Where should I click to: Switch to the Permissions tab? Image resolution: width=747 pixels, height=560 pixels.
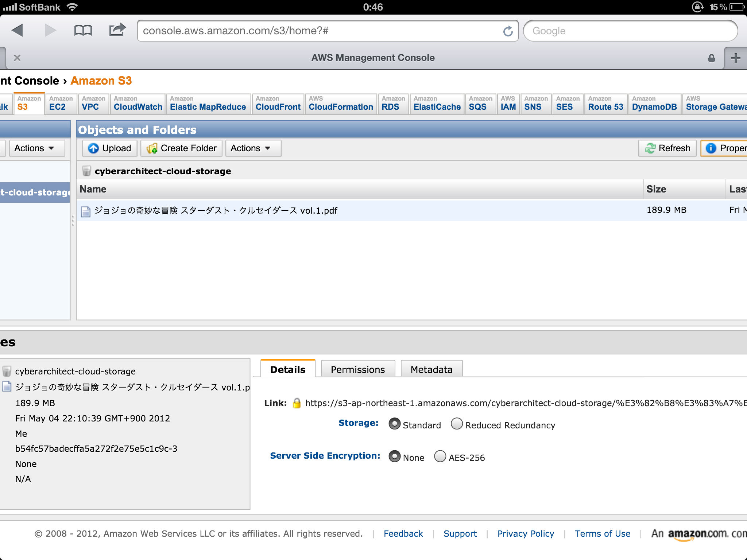tap(358, 369)
